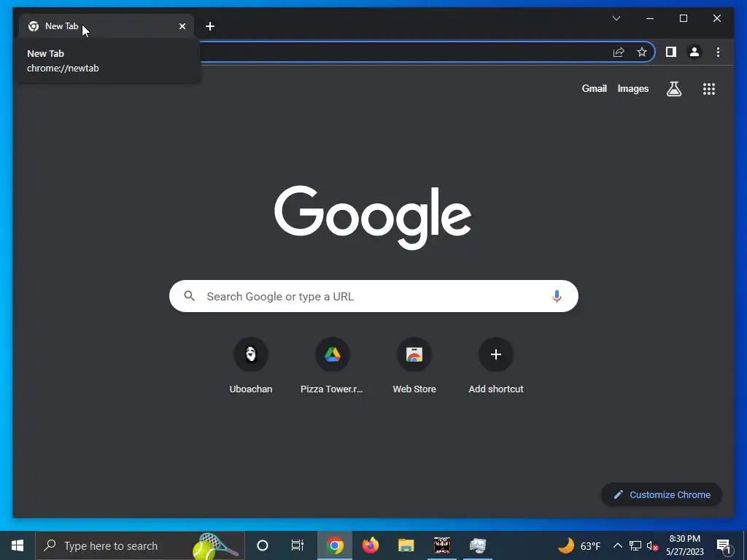Open Chrome three-dot menu
747x560 pixels.
tap(718, 52)
